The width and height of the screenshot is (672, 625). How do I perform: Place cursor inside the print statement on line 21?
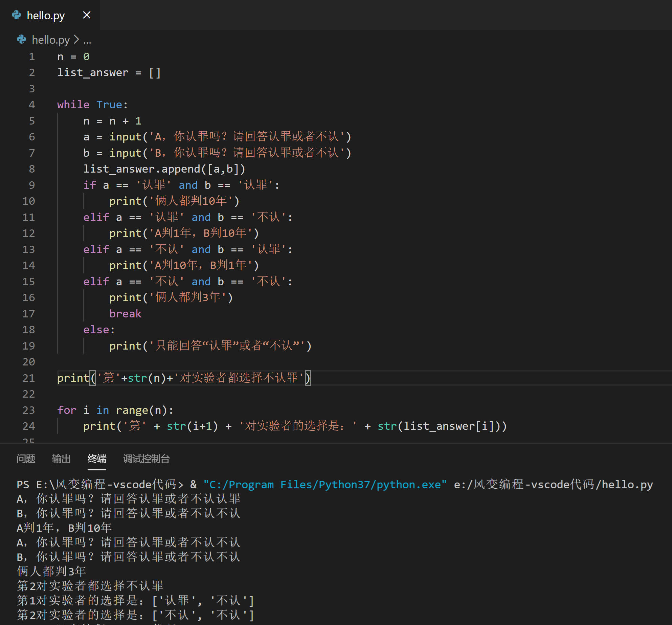click(x=203, y=378)
